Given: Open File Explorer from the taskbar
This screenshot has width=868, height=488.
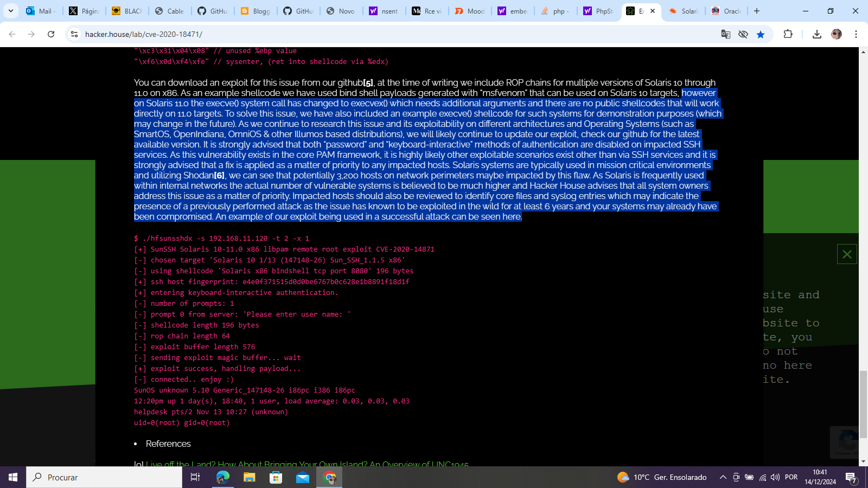Looking at the screenshot, I should click(x=250, y=477).
